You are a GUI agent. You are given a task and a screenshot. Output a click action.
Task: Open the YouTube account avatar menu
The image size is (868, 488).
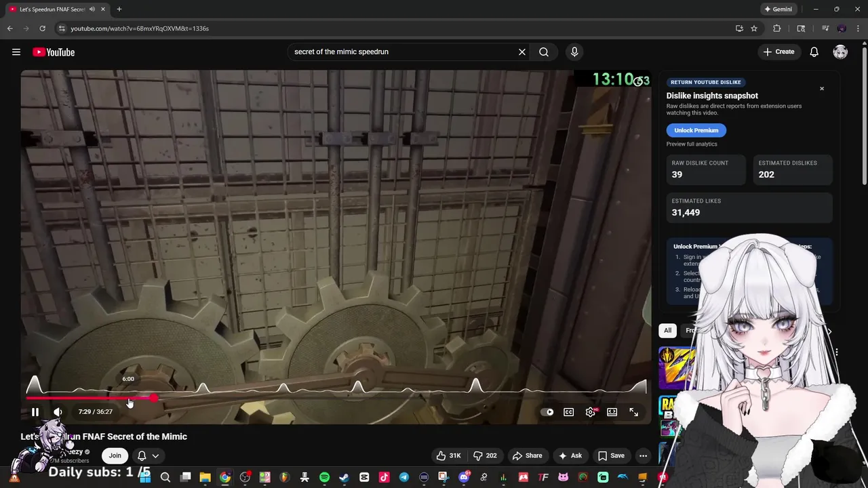click(840, 52)
